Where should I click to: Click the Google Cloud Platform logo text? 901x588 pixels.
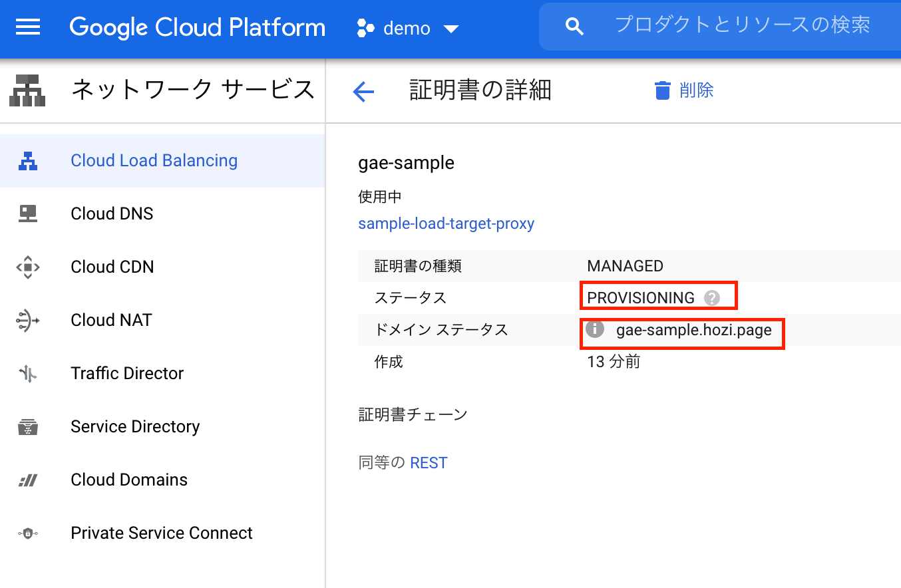click(x=198, y=28)
